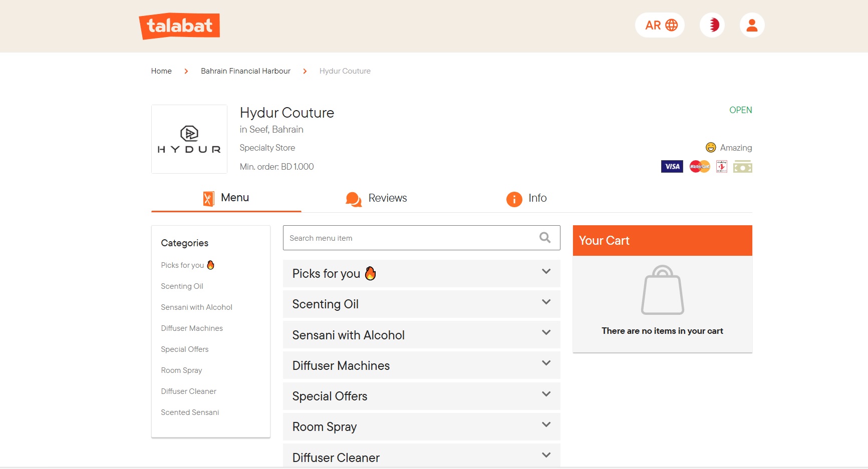
Task: Go to Bahrain Financial Harbour breadcrumb
Action: point(245,71)
